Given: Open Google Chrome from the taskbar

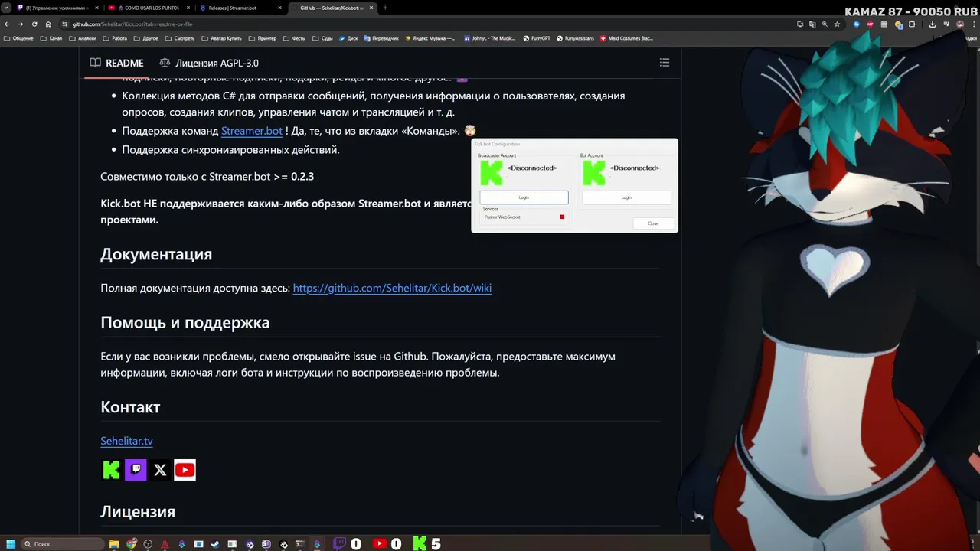Looking at the screenshot, I should 131,544.
